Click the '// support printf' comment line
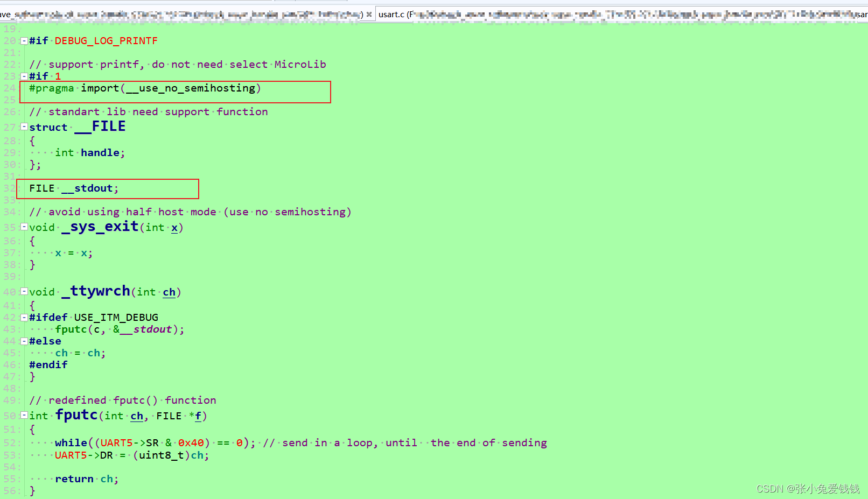 pos(178,65)
